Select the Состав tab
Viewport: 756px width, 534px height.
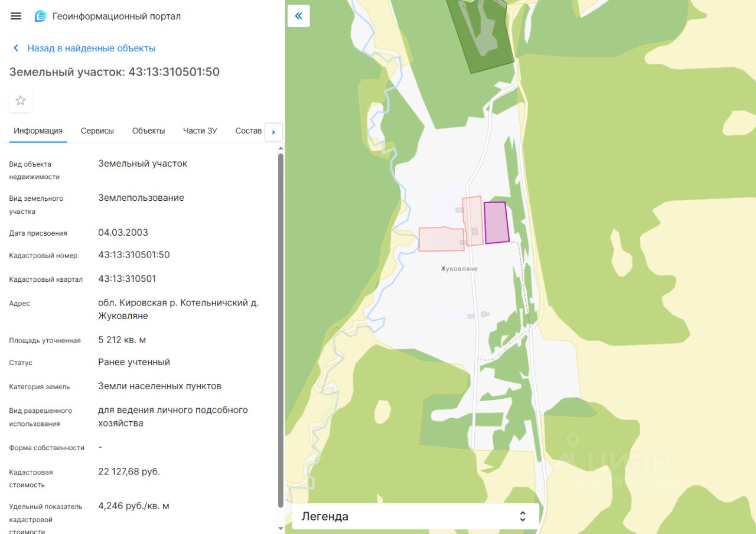[249, 131]
